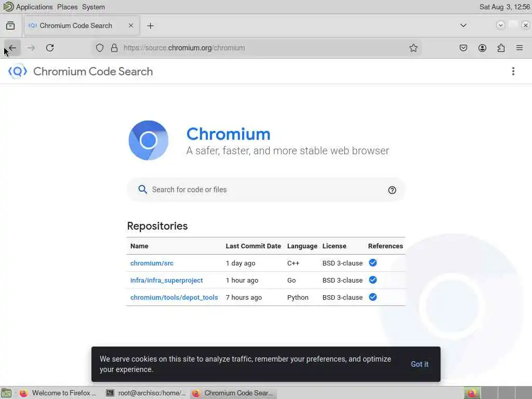This screenshot has height=399, width=532.
Task: Click the License column header
Action: pyautogui.click(x=334, y=246)
